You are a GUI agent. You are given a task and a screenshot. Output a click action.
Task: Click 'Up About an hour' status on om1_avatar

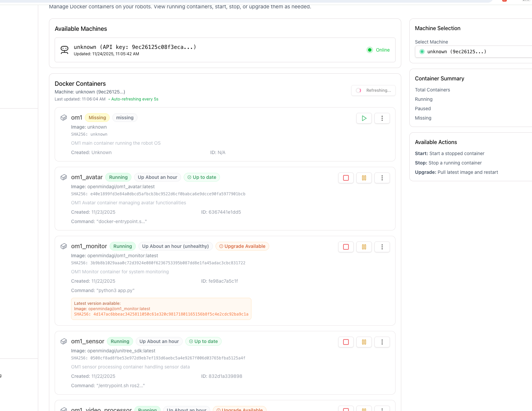point(158,177)
